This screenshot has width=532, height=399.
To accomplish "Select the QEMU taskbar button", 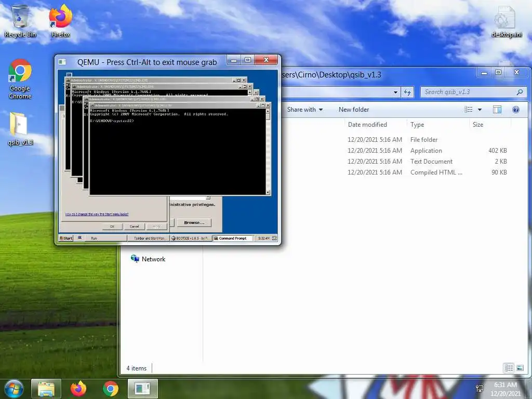I will pos(142,389).
